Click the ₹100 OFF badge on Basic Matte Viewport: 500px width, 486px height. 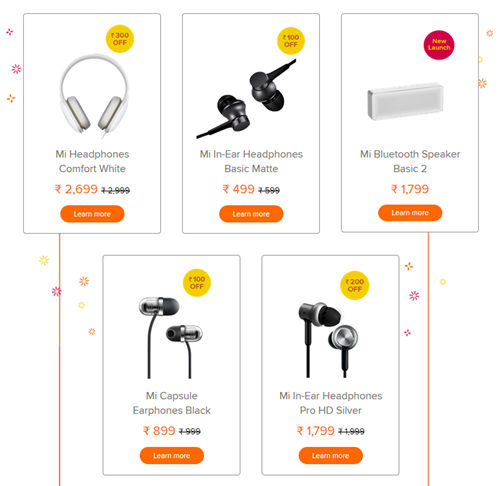(291, 41)
